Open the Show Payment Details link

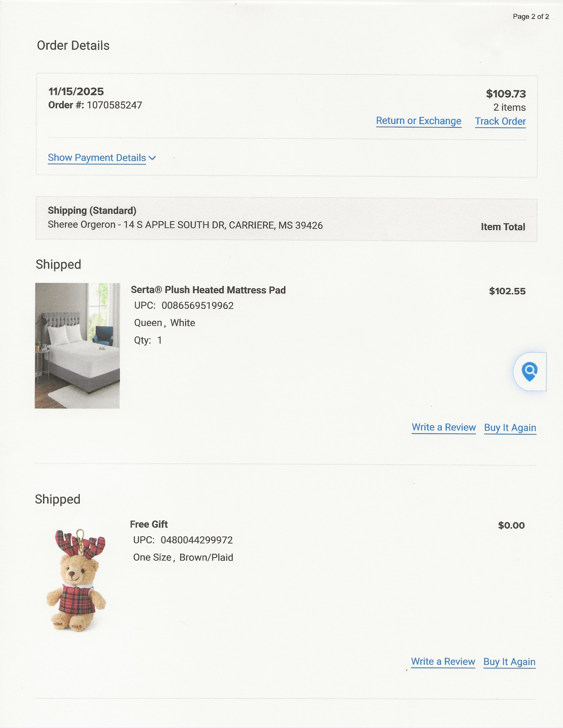click(97, 158)
